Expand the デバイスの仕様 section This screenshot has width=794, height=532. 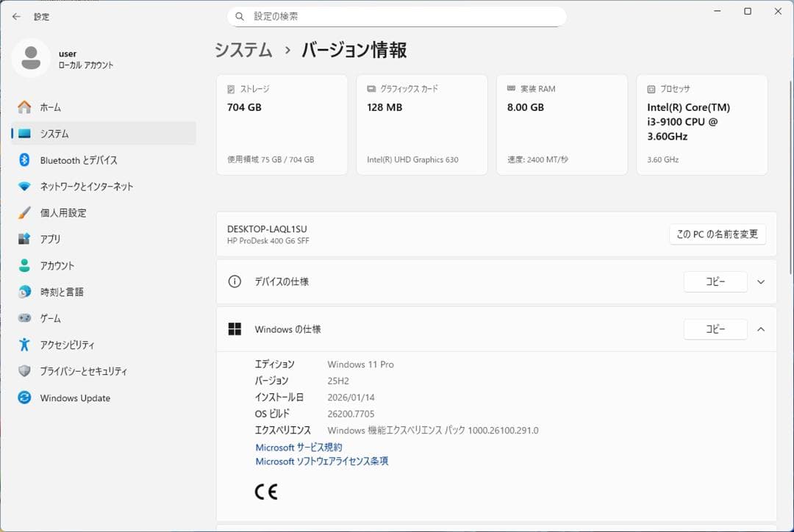coord(761,281)
